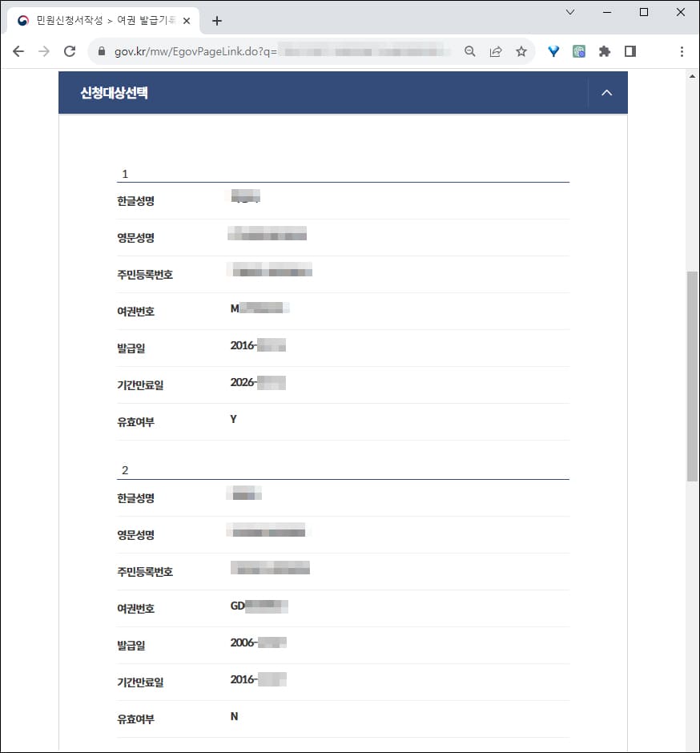Collapse the 신청대상선택 section chevron
This screenshot has width=700, height=753.
click(606, 92)
